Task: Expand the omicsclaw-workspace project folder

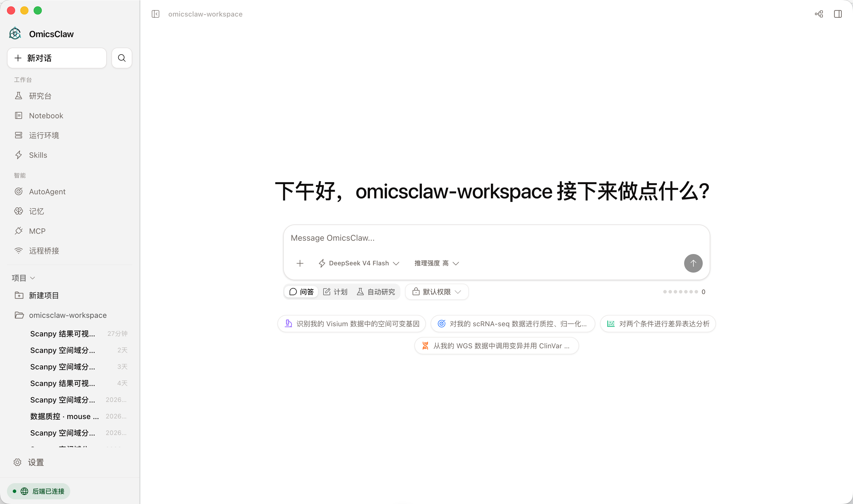Action: click(x=70, y=316)
